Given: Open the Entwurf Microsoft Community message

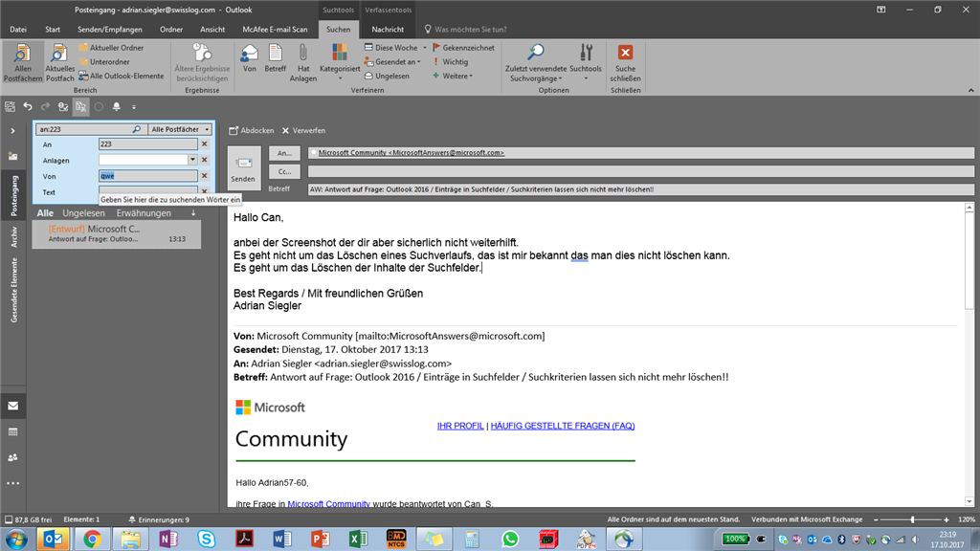Looking at the screenshot, I should pyautogui.click(x=117, y=233).
